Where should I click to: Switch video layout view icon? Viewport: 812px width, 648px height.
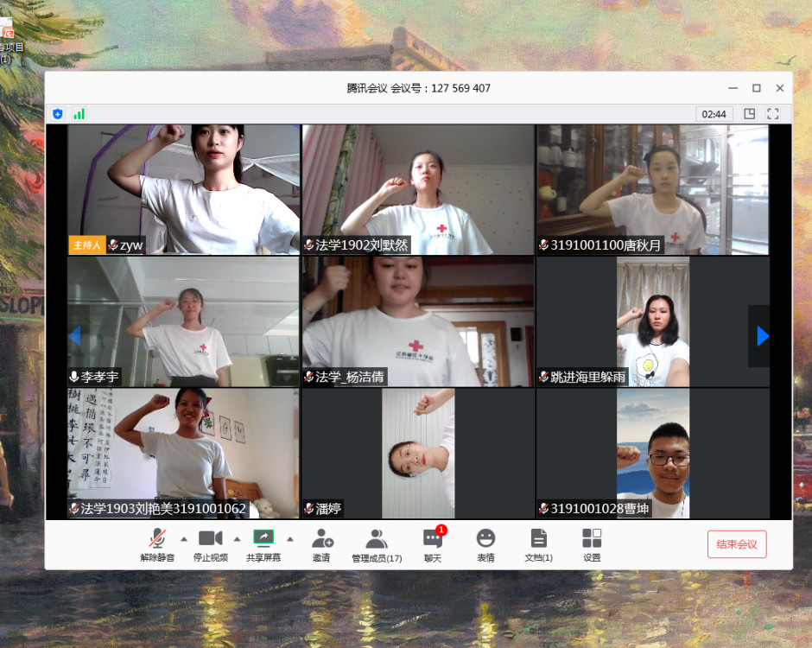coord(749,114)
